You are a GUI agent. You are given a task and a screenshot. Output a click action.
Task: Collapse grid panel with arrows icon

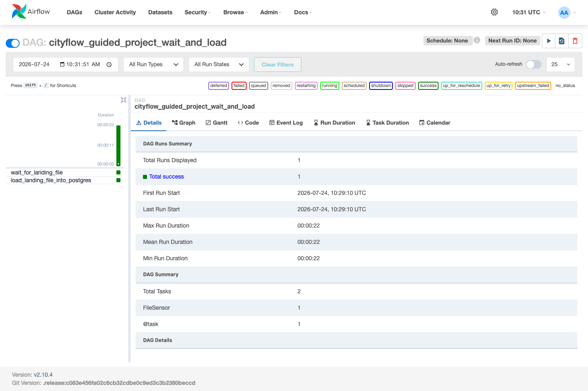123,100
